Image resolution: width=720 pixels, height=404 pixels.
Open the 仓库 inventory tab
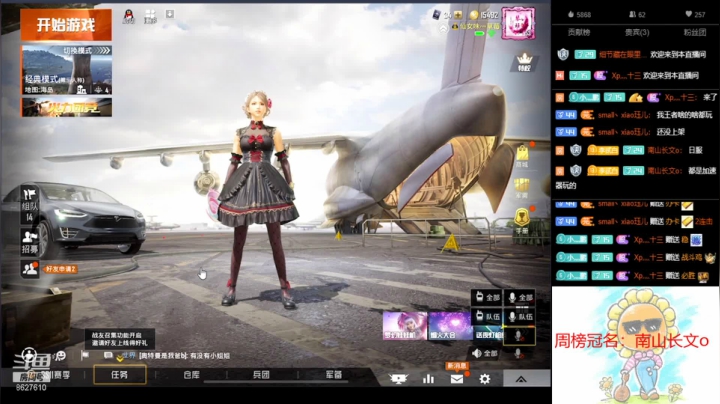pos(192,375)
